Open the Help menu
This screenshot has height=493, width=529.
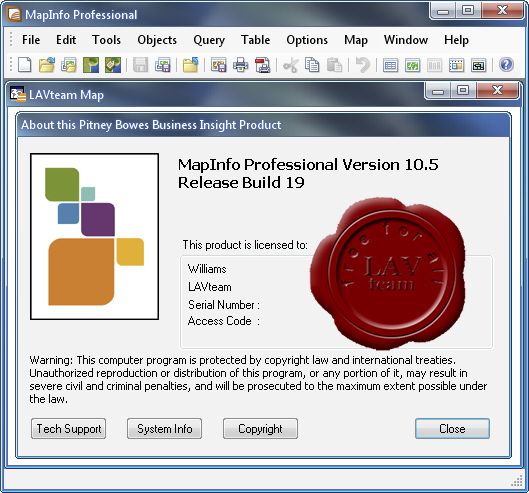pos(456,40)
